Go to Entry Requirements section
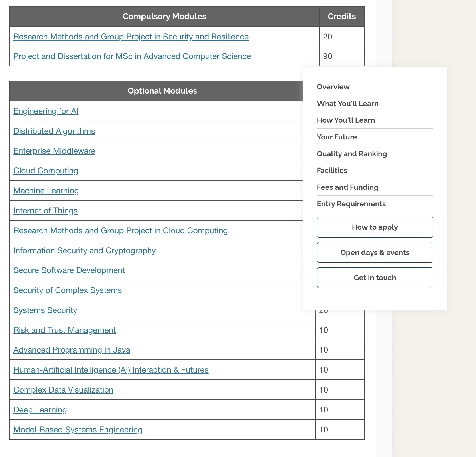476x457 pixels. [351, 204]
